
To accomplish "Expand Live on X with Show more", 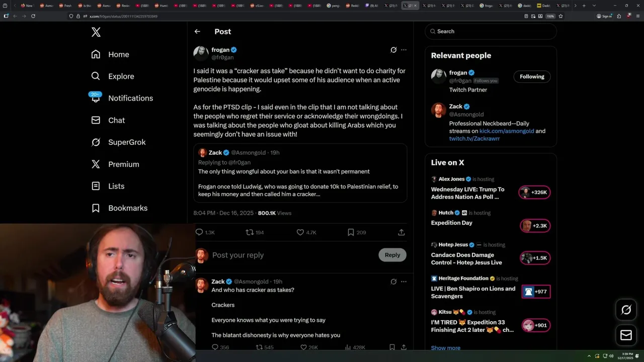I will (x=446, y=348).
